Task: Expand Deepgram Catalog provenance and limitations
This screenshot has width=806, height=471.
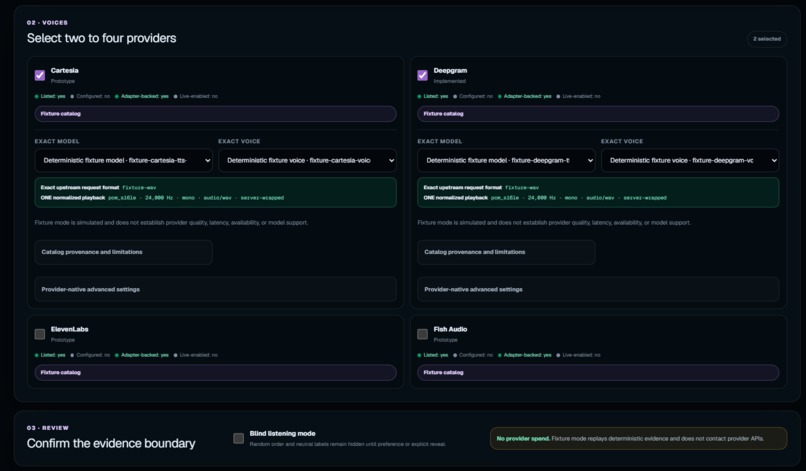Action: pos(506,252)
